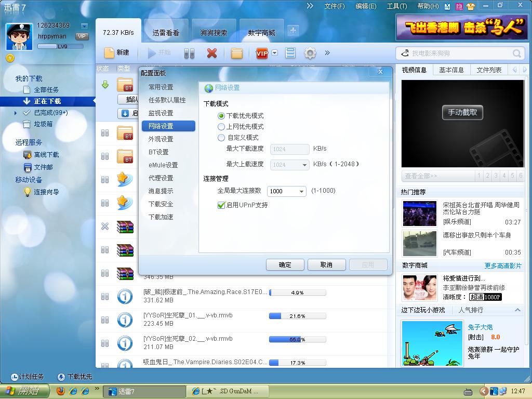The height and width of the screenshot is (399, 532).
Task: Click the 新建 new task icon
Action: tap(109, 52)
